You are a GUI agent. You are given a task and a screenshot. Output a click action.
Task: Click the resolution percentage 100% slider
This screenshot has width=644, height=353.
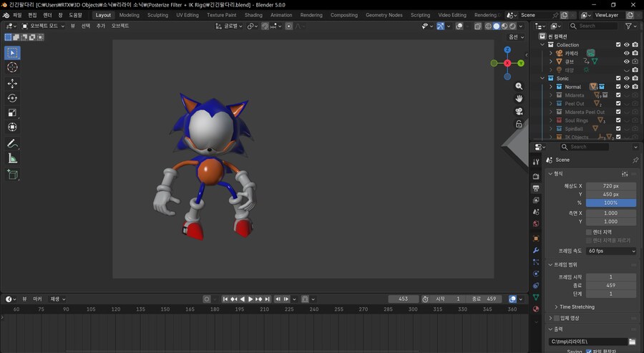tap(610, 203)
